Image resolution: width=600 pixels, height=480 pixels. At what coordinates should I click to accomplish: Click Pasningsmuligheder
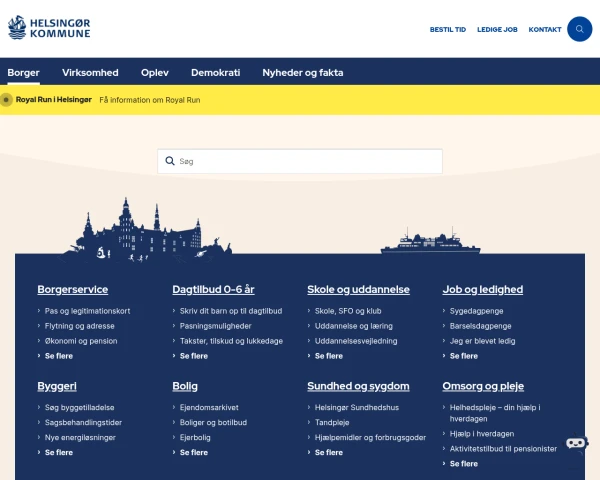(x=215, y=326)
